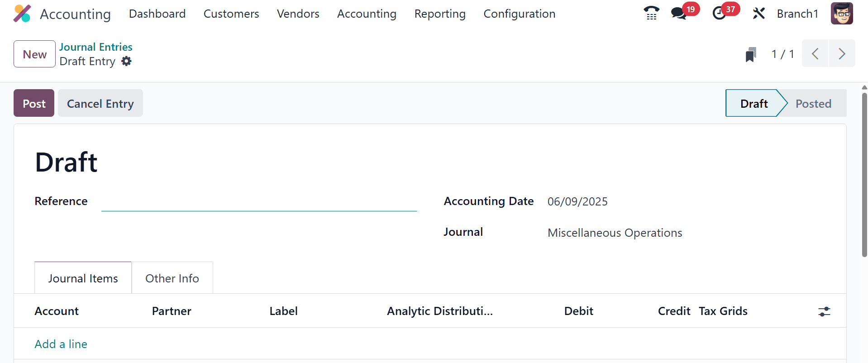
Task: Click the Accounting app logo icon
Action: tap(22, 14)
